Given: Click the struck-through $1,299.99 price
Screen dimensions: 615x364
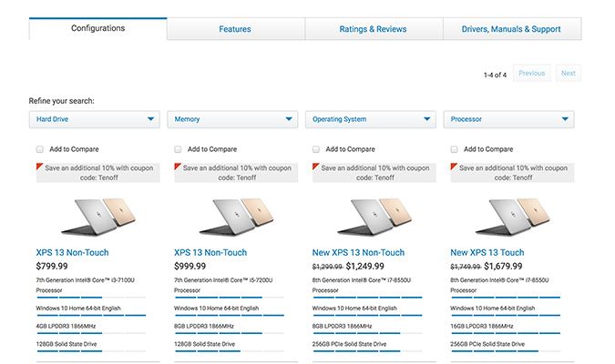Looking at the screenshot, I should (327, 267).
